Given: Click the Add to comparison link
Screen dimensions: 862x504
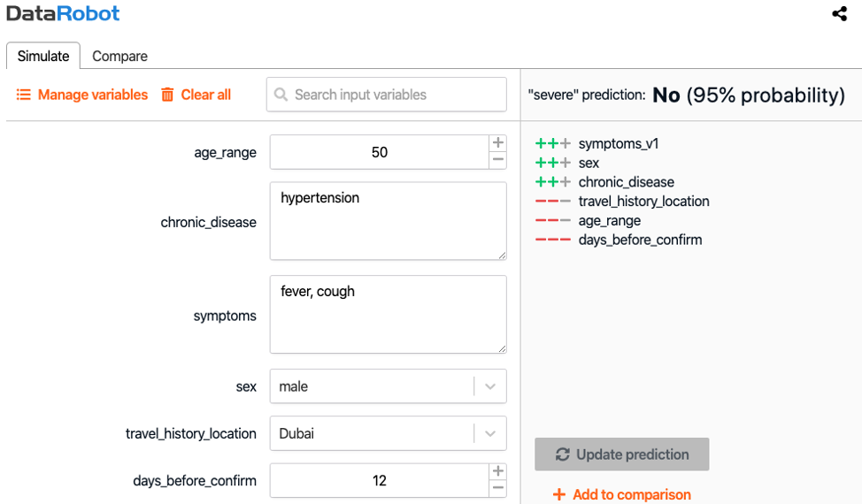Looking at the screenshot, I should tap(622, 494).
